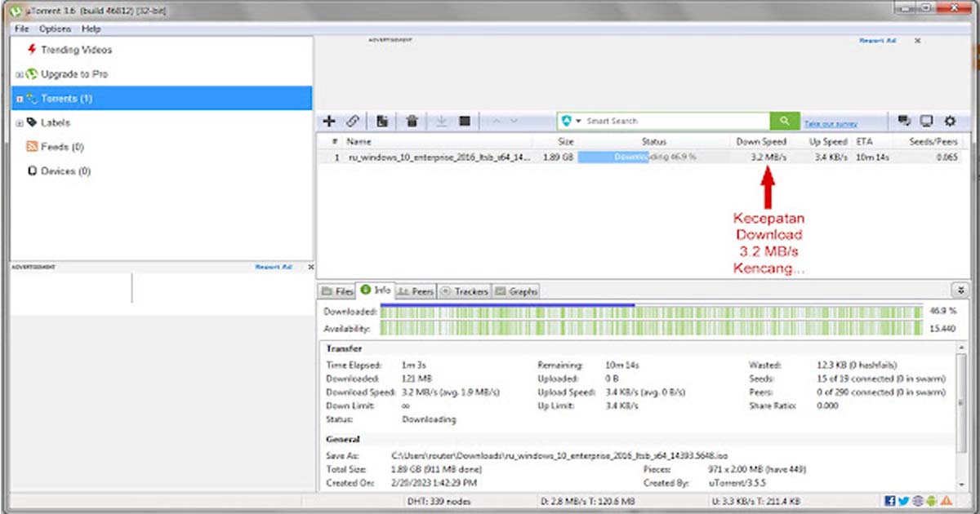The image size is (980, 514).
Task: Remove torrent using the trash icon
Action: tap(412, 121)
